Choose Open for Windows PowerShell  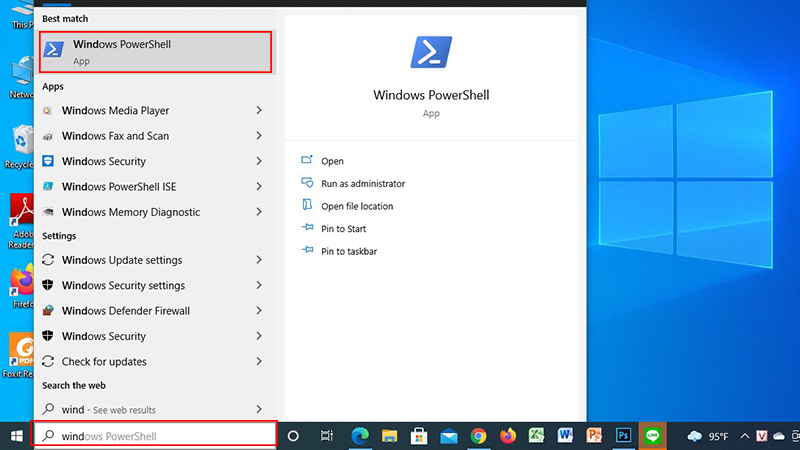point(332,161)
